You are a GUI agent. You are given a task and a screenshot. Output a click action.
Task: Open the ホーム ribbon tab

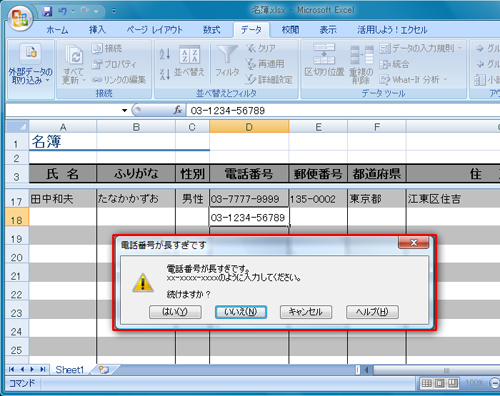click(57, 30)
